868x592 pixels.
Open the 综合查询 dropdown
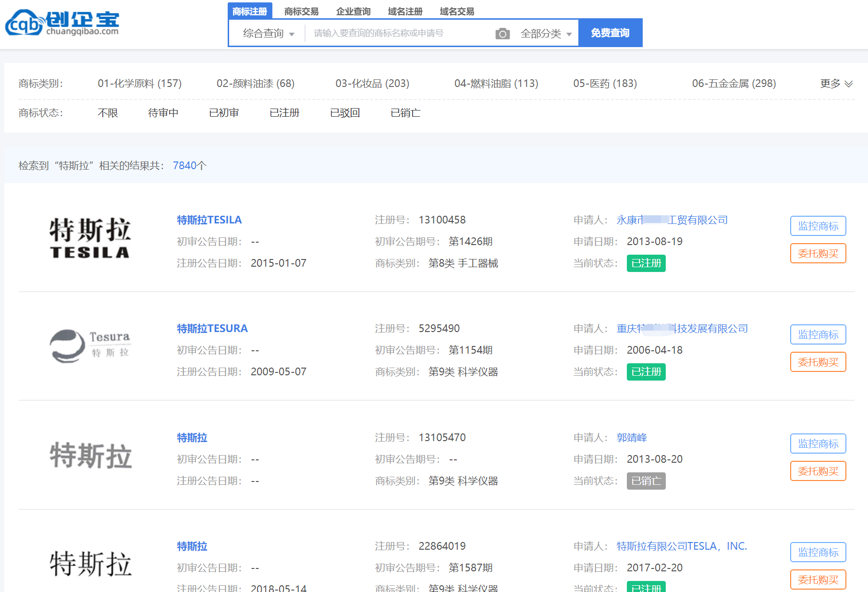tap(268, 34)
